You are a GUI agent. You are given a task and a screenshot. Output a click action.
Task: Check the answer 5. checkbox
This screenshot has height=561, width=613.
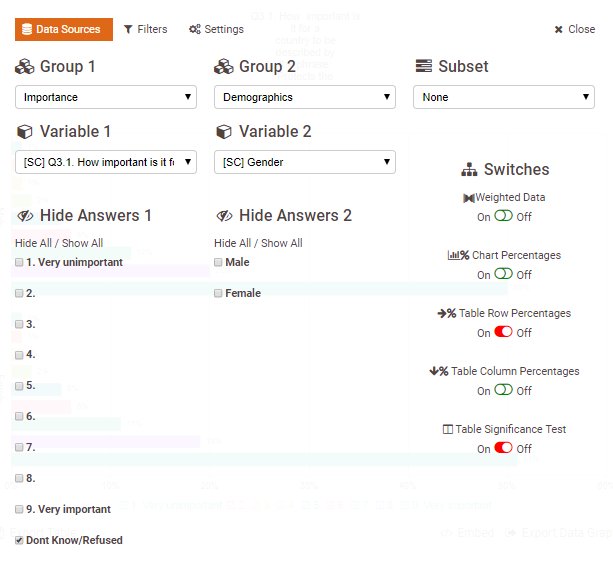pos(19,386)
